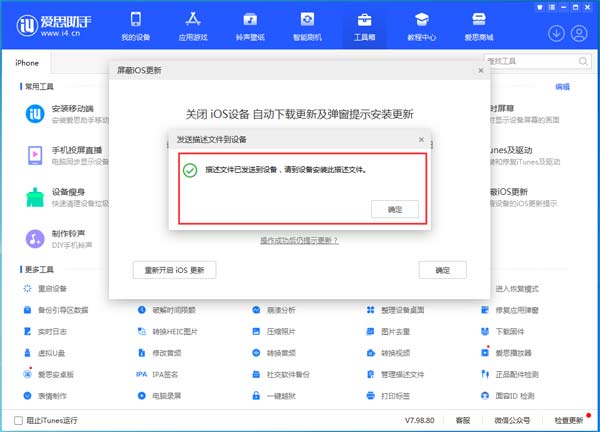Click 确定 in the 屏蔽iOS更新 dialog
This screenshot has height=432, width=600.
pos(443,270)
